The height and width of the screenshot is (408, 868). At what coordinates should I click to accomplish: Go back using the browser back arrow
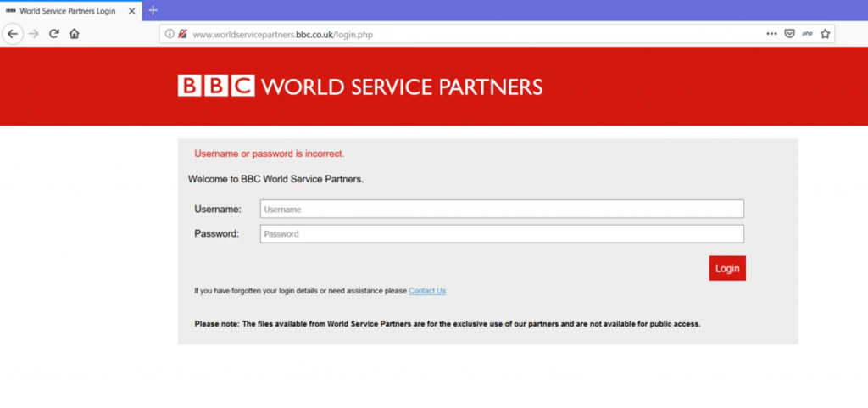tap(12, 34)
